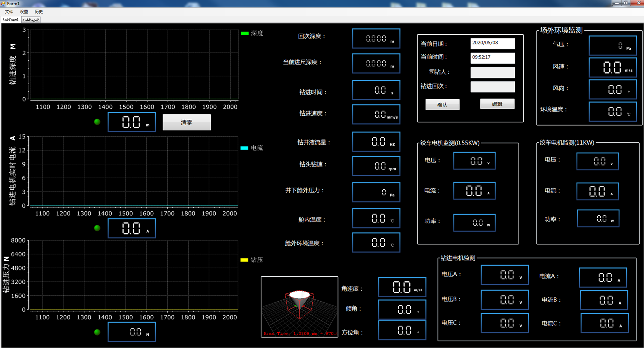Screen dimensions: 644x348
Task: Click the 回次深度 digital display
Action: [x=376, y=39]
